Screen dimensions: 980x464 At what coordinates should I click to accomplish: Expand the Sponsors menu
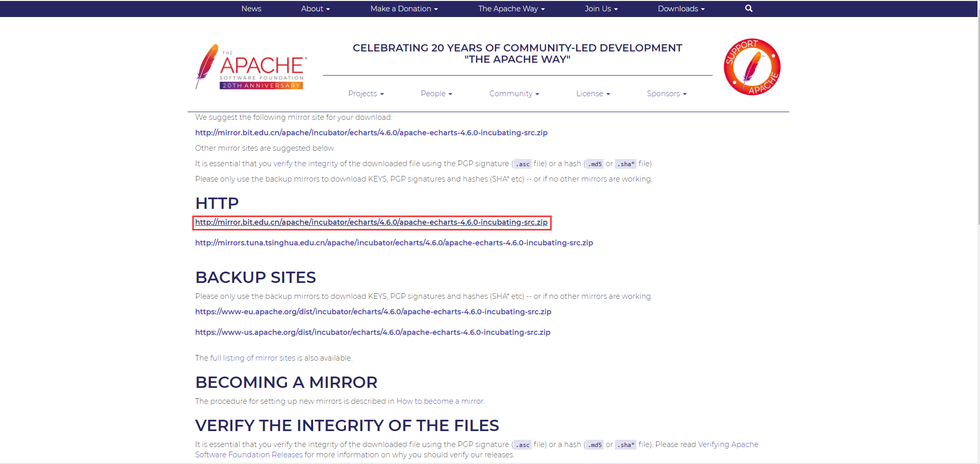[667, 94]
